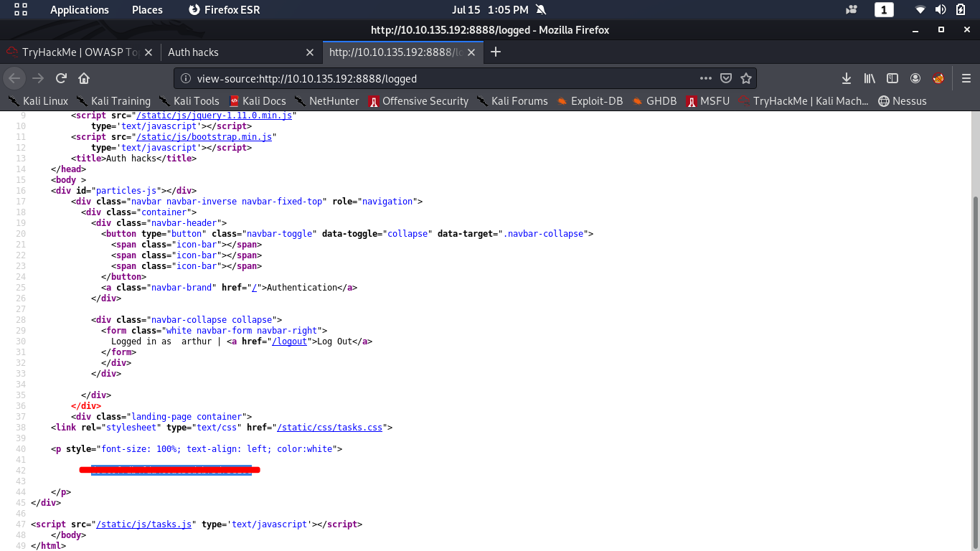980x551 pixels.
Task: Open the jquery-1.11.0.min.js source link
Action: click(215, 116)
